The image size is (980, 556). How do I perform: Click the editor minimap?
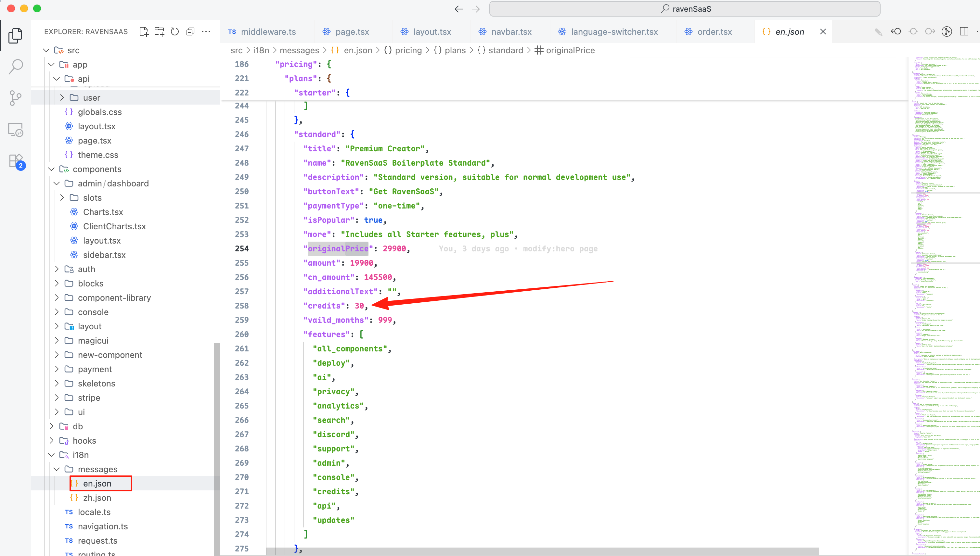[944, 306]
